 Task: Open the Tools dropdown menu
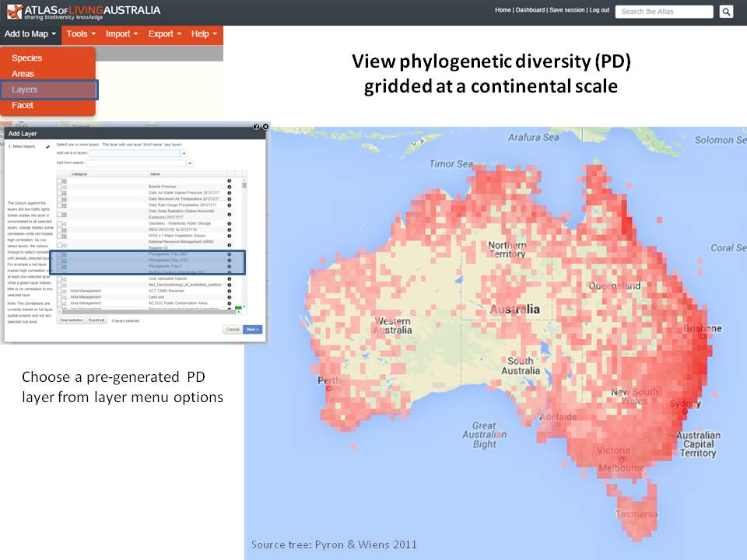click(81, 34)
